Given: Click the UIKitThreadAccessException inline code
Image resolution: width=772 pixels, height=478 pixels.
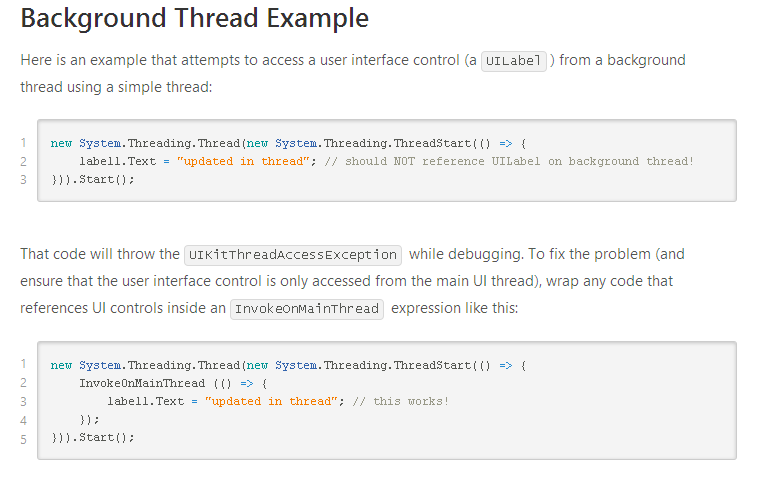Looking at the screenshot, I should [x=293, y=255].
